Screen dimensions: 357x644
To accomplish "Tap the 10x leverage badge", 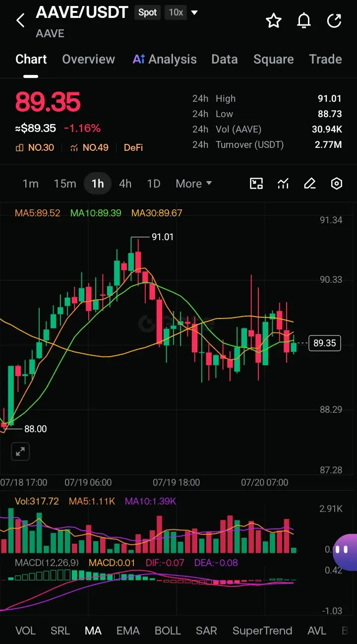I will [176, 12].
